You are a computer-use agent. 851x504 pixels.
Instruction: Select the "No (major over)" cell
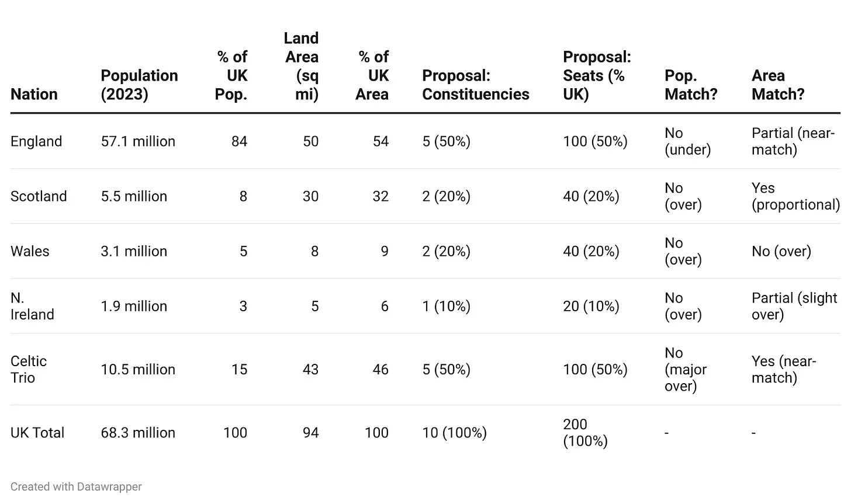coord(686,369)
